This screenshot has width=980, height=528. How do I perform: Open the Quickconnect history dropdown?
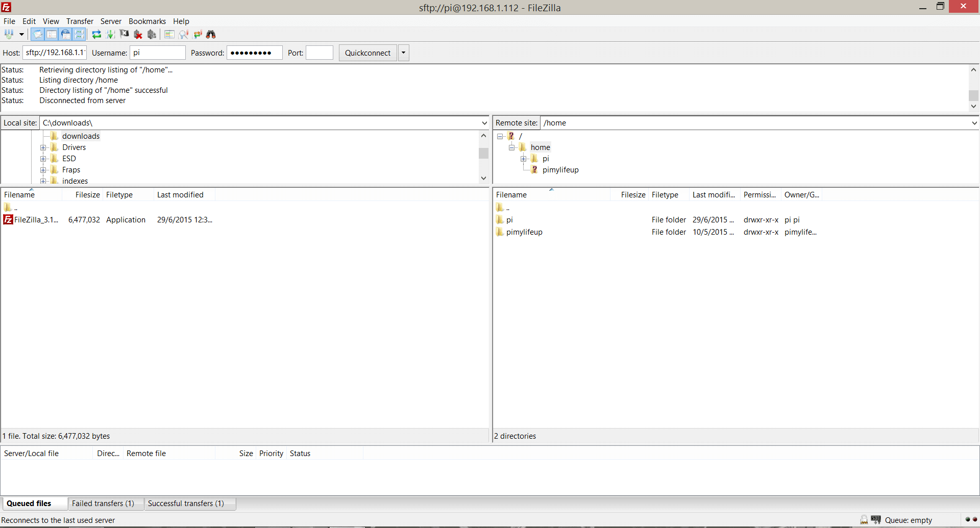pos(403,53)
